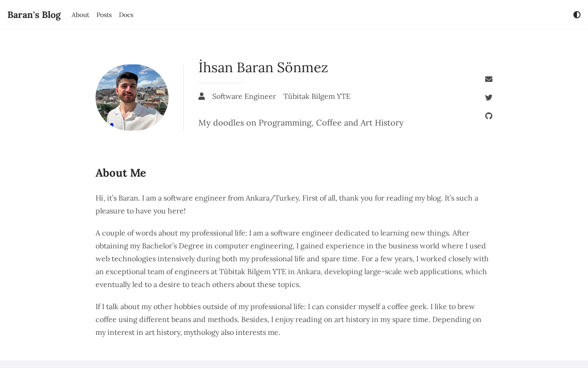Click the paragraph about professional life
This screenshot has width=588, height=368.
coord(292,259)
